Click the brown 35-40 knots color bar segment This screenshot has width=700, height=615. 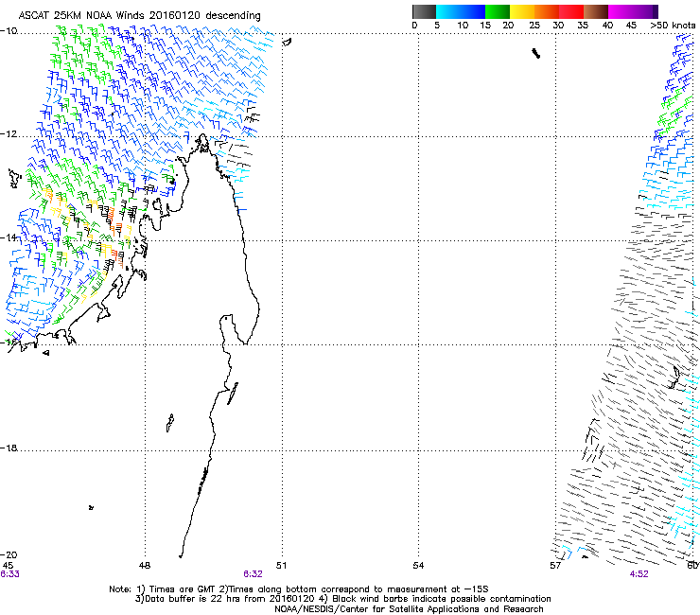[x=596, y=11]
